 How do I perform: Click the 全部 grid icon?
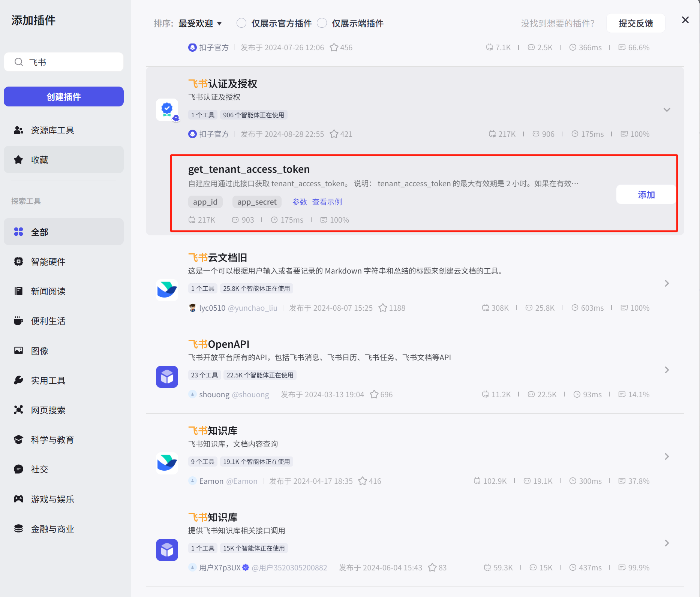pyautogui.click(x=18, y=232)
